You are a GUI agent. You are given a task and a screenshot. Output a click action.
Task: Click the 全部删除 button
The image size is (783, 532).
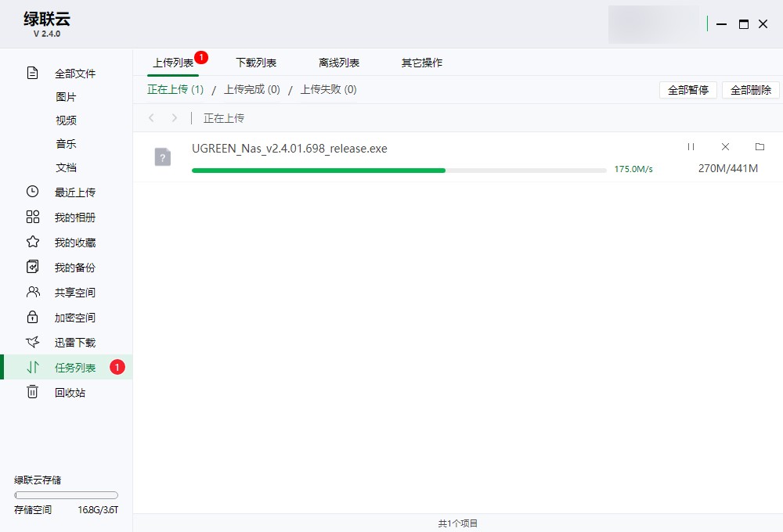(751, 90)
